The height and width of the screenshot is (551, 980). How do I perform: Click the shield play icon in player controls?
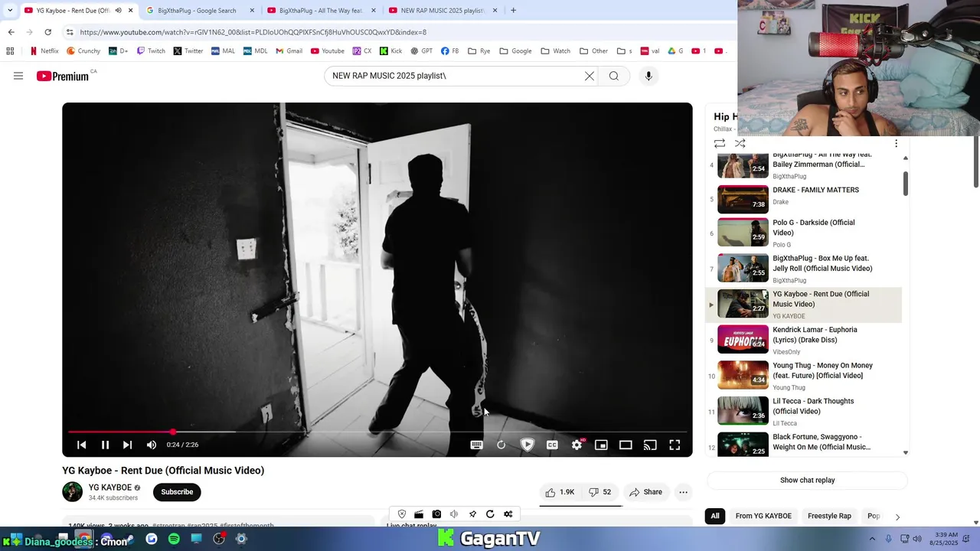(527, 445)
